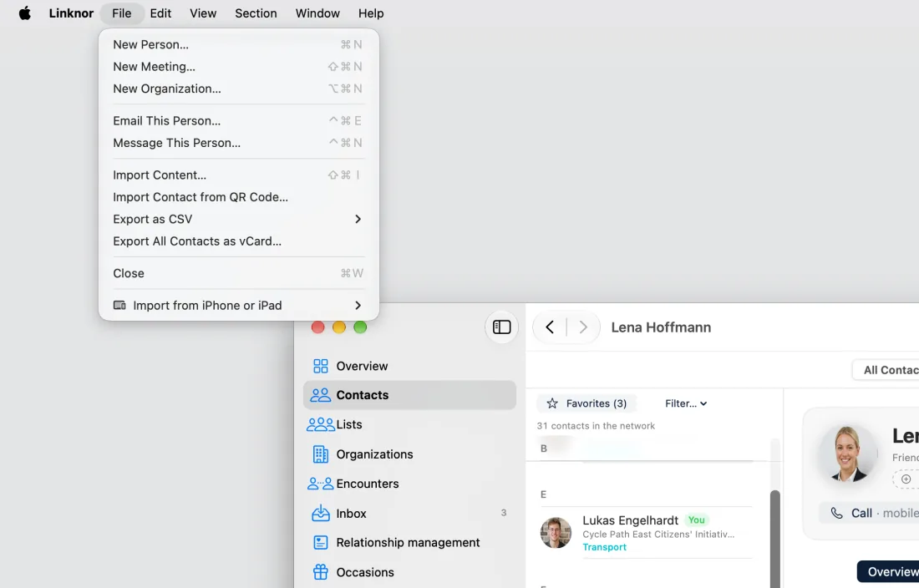Close the open File menu
The width and height of the screenshot is (919, 588).
pyautogui.click(x=121, y=13)
